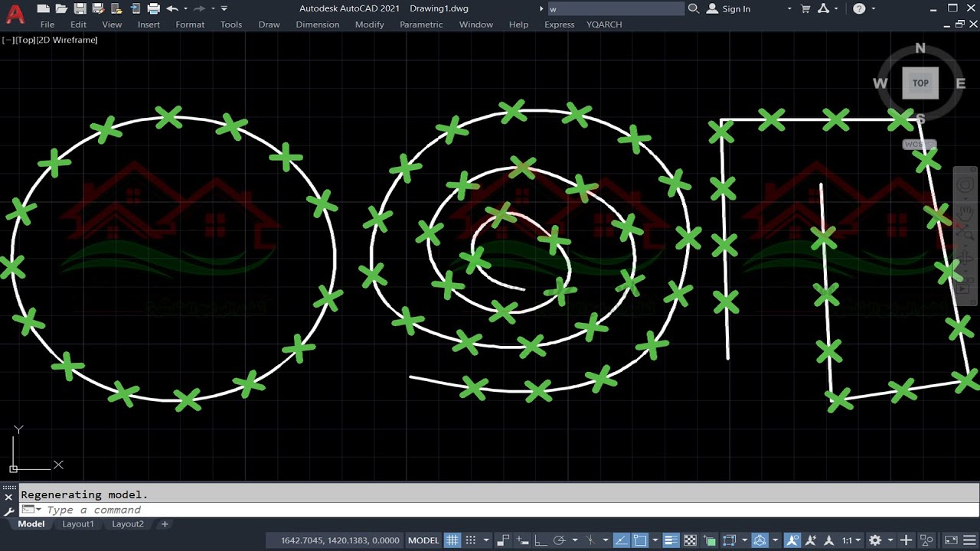Click the Open file folder icon
The image size is (980, 551).
click(61, 8)
